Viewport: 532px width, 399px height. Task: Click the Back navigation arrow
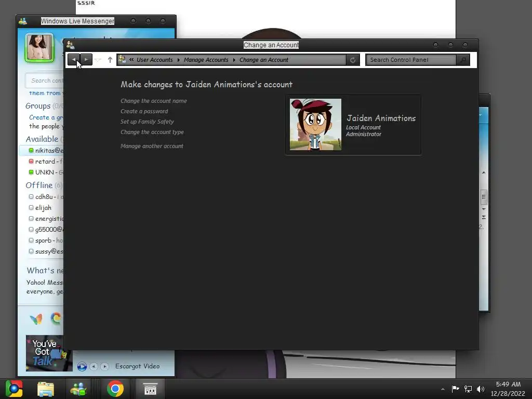(x=74, y=60)
